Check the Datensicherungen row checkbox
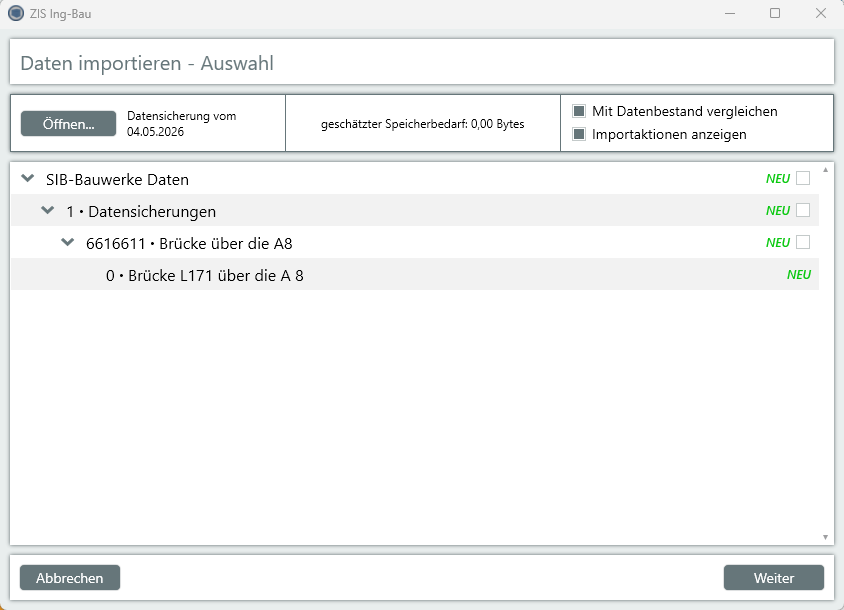The image size is (844, 610). [x=803, y=210]
